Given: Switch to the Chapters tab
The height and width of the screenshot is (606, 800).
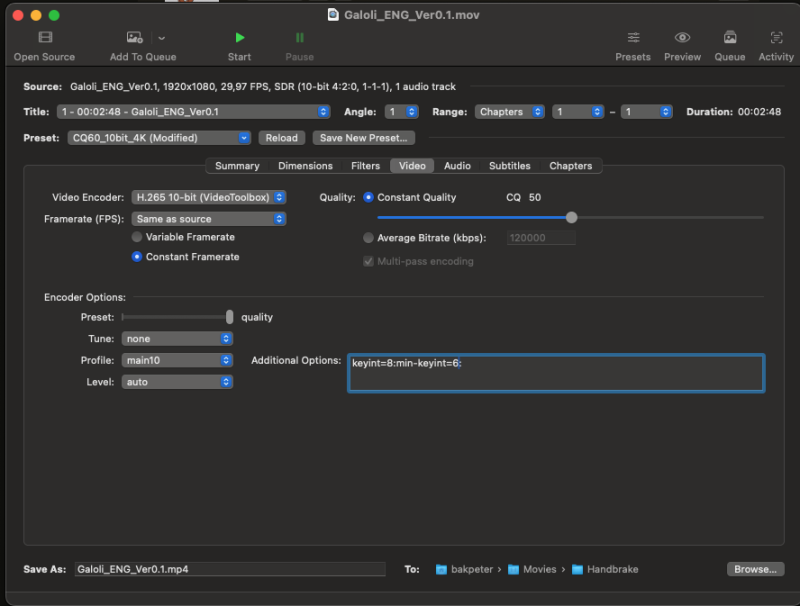Looking at the screenshot, I should [570, 166].
